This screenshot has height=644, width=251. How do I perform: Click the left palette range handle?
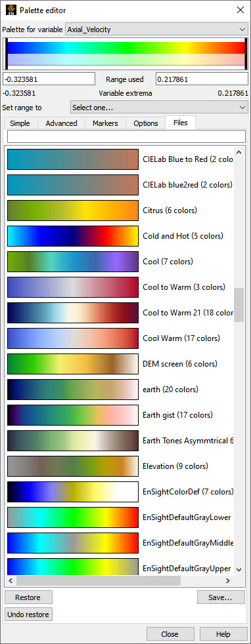(6, 54)
